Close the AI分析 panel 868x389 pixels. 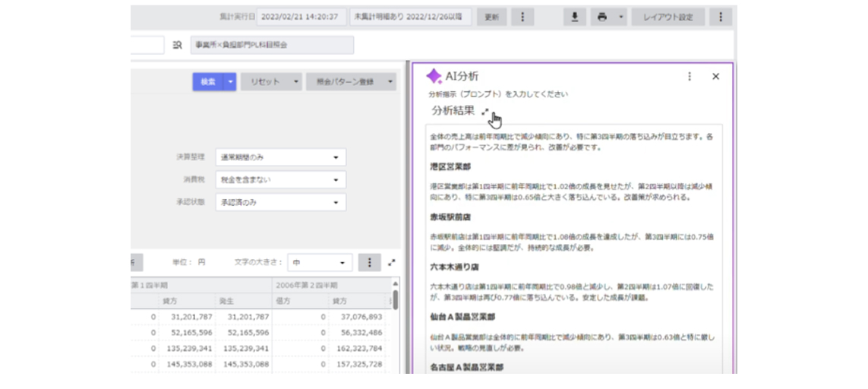coord(716,77)
